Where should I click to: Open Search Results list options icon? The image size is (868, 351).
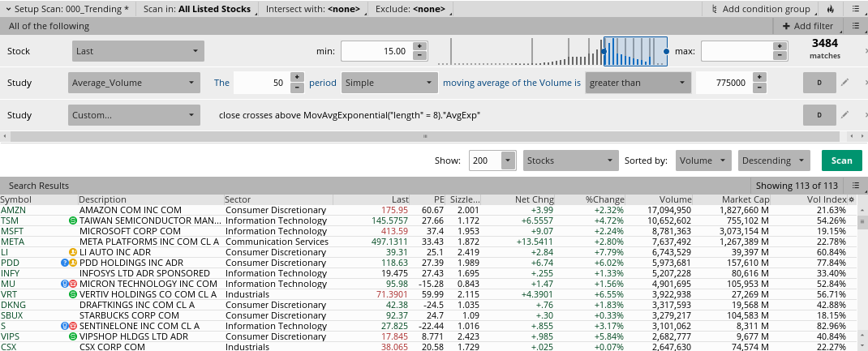(x=857, y=186)
